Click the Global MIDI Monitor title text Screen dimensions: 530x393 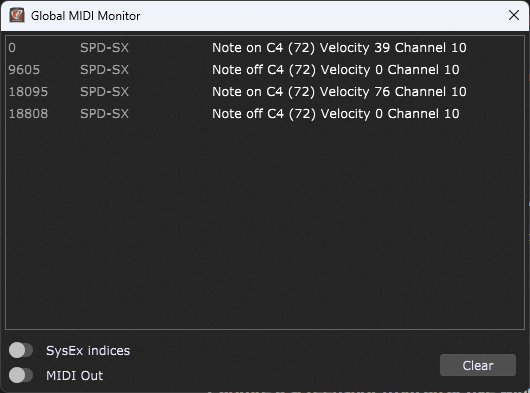[86, 16]
